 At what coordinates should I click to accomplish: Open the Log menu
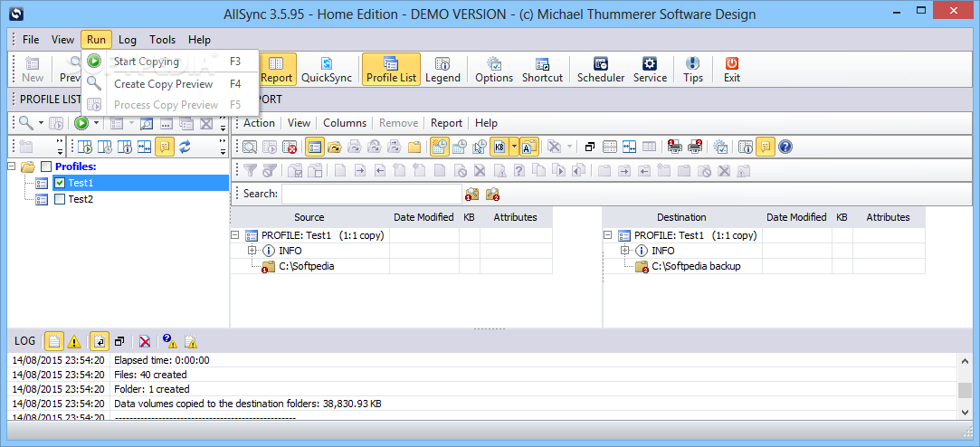point(127,40)
